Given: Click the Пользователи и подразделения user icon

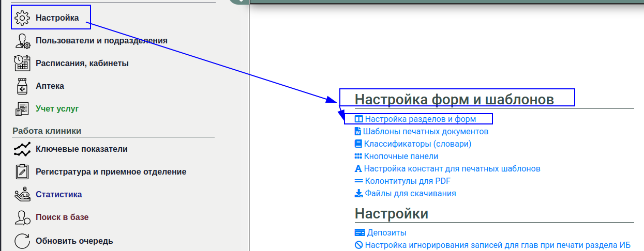Looking at the screenshot, I should pyautogui.click(x=22, y=41).
